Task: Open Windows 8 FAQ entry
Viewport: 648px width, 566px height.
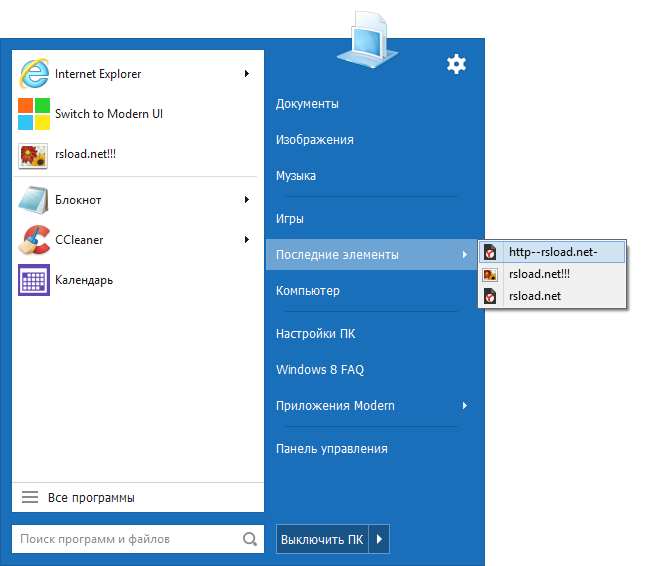Action: pos(320,369)
